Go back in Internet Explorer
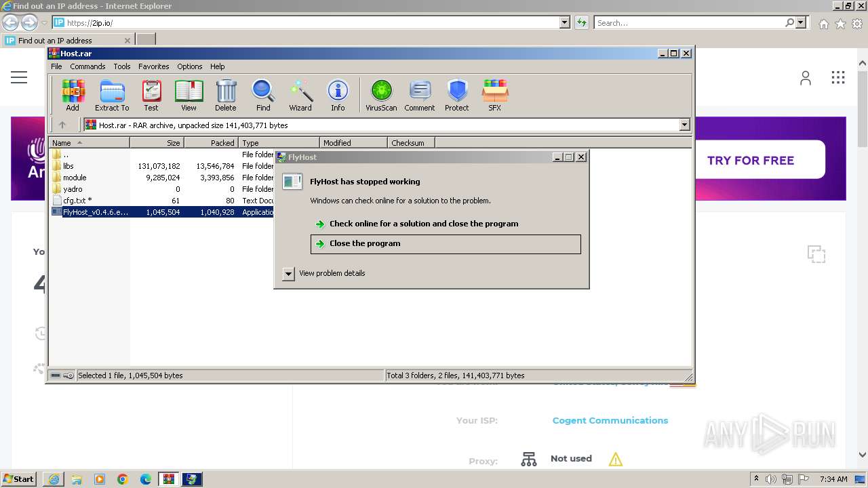 [x=10, y=22]
